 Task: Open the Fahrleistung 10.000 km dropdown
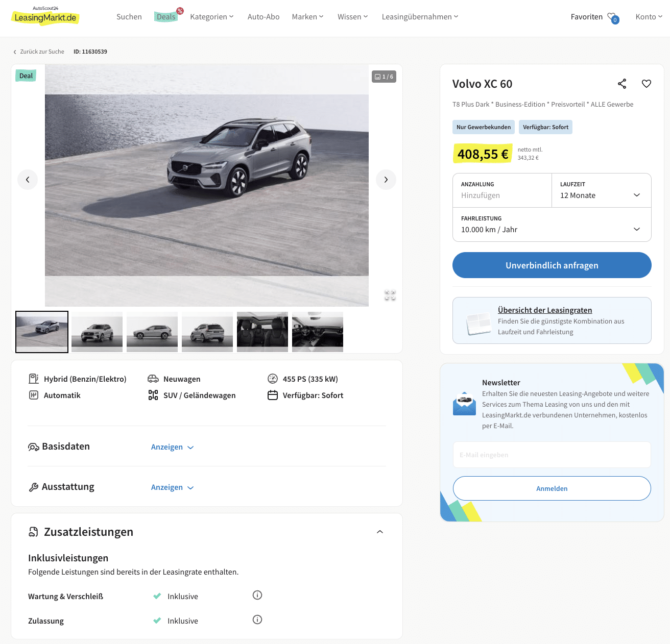coord(552,225)
